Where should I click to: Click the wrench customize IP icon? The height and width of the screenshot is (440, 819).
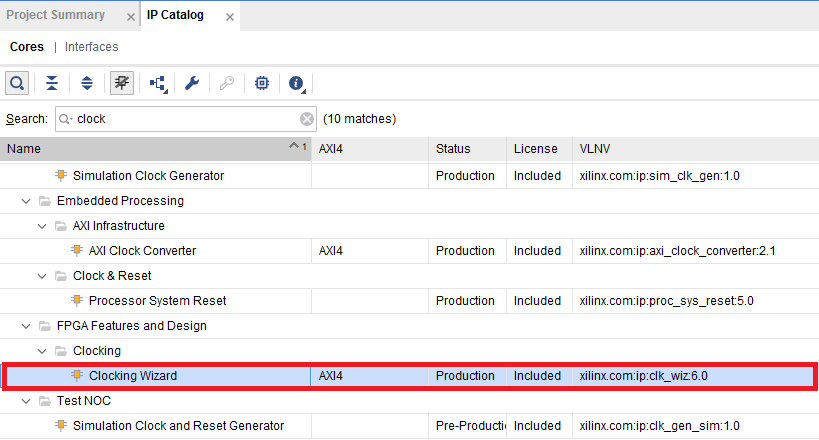192,83
